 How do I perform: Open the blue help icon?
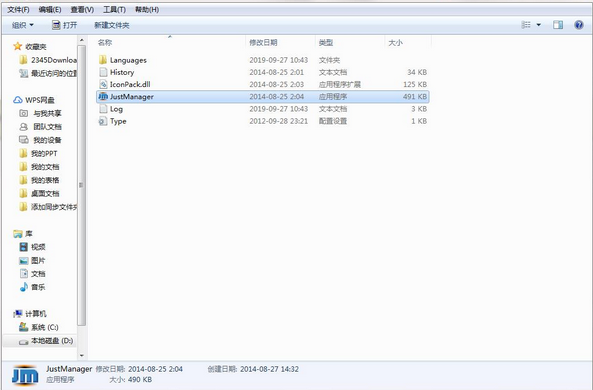point(579,25)
